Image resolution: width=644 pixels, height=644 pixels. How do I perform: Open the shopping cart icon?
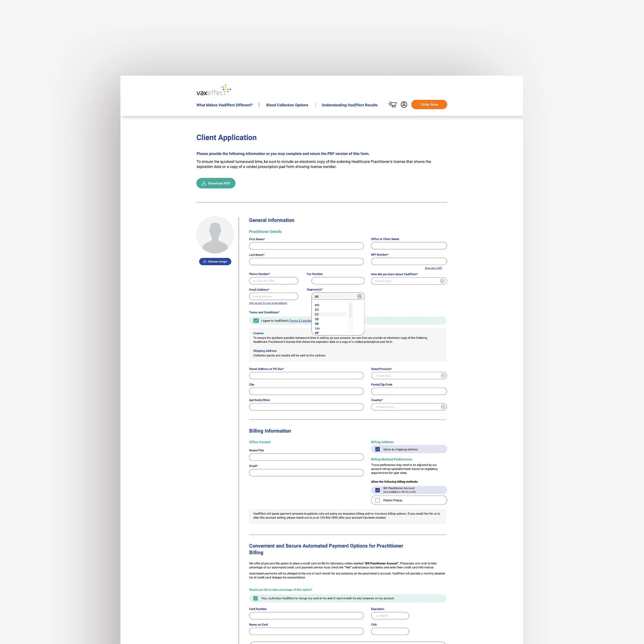pyautogui.click(x=392, y=105)
